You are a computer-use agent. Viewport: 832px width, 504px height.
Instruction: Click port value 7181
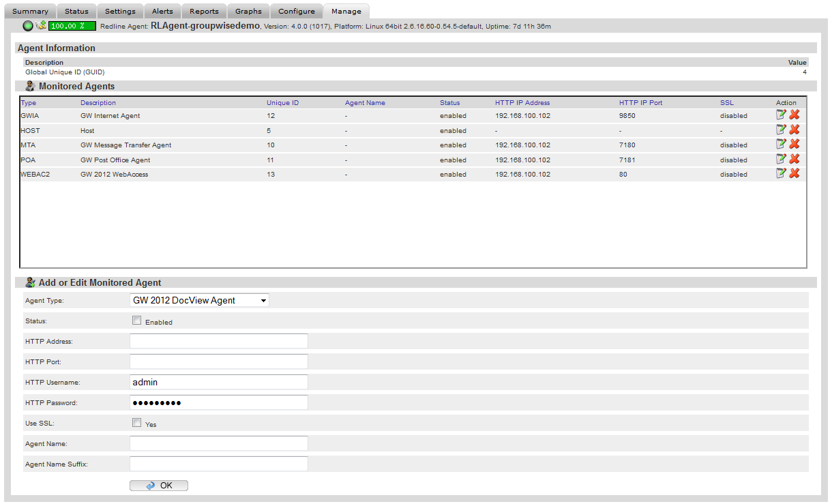click(627, 160)
